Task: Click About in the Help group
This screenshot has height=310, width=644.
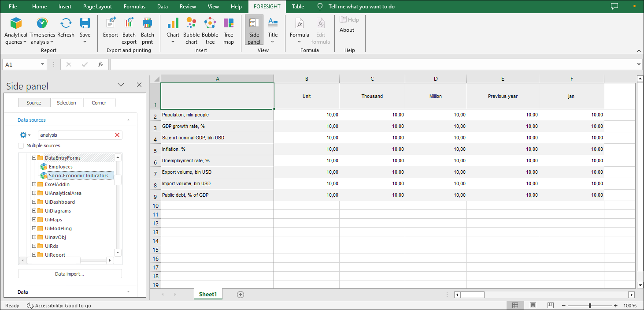Action: [347, 30]
